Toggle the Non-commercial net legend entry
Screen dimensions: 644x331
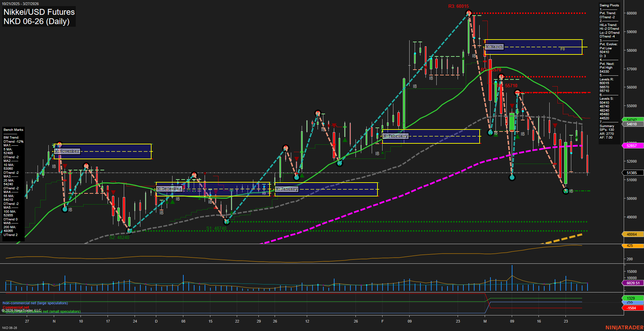click(35, 303)
